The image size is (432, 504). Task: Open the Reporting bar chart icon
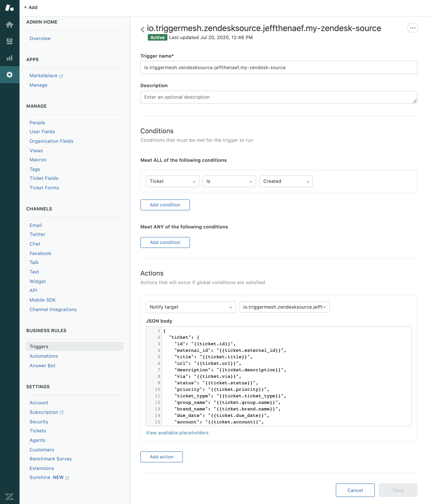click(10, 58)
